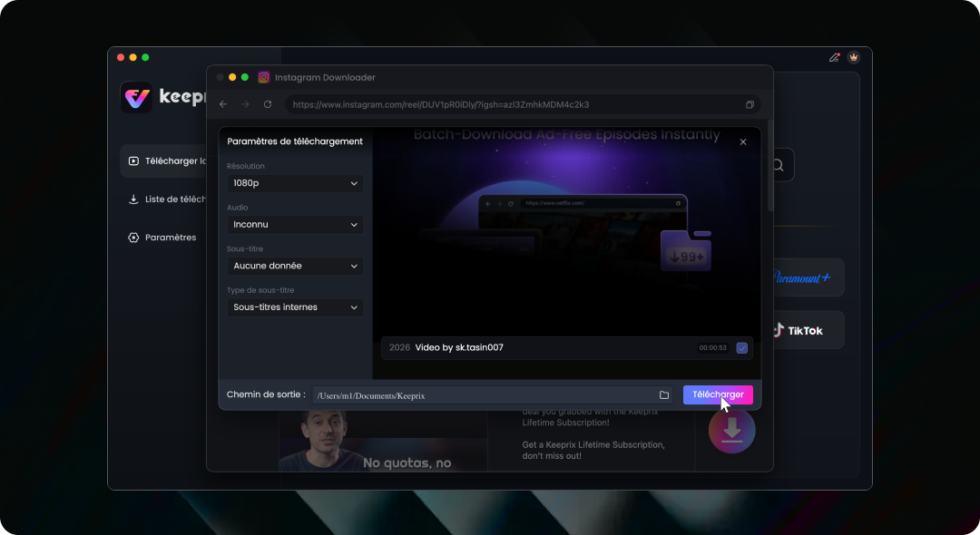This screenshot has height=535, width=980.
Task: Open the TikTok service tile
Action: (x=805, y=330)
